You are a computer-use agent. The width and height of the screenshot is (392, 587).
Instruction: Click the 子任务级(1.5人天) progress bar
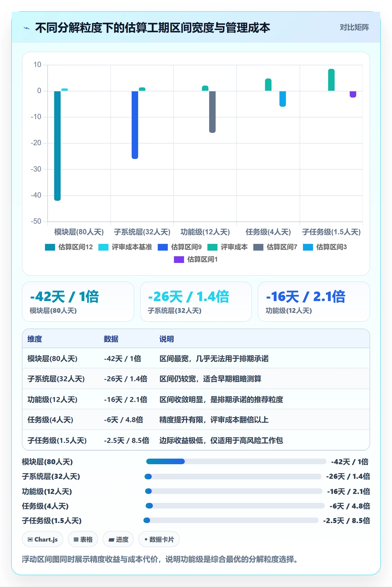point(231,520)
